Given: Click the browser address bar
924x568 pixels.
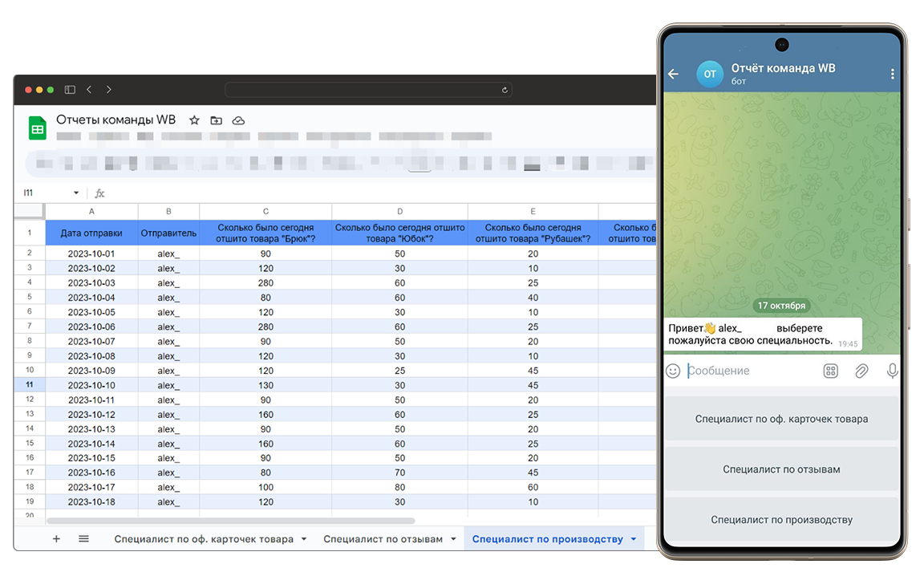Looking at the screenshot, I should [x=368, y=90].
